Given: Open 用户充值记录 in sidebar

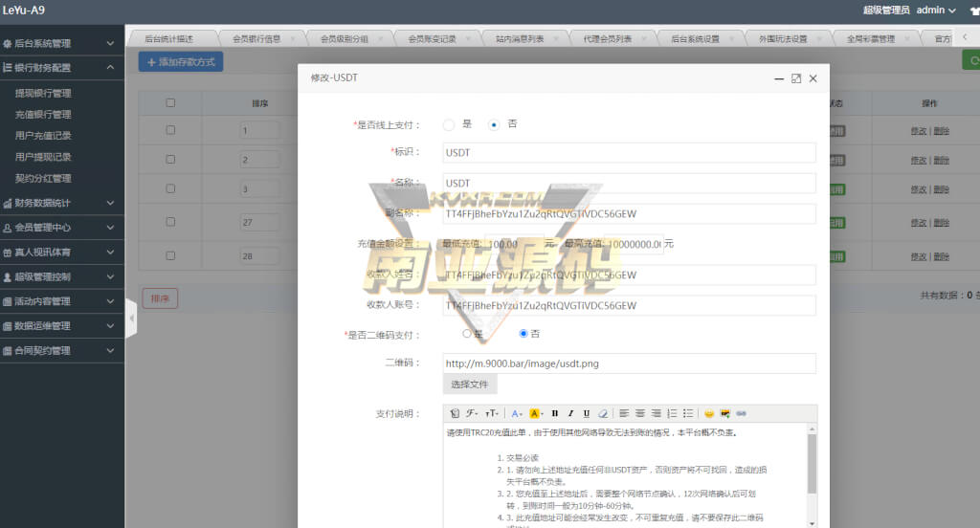Looking at the screenshot, I should pos(43,136).
